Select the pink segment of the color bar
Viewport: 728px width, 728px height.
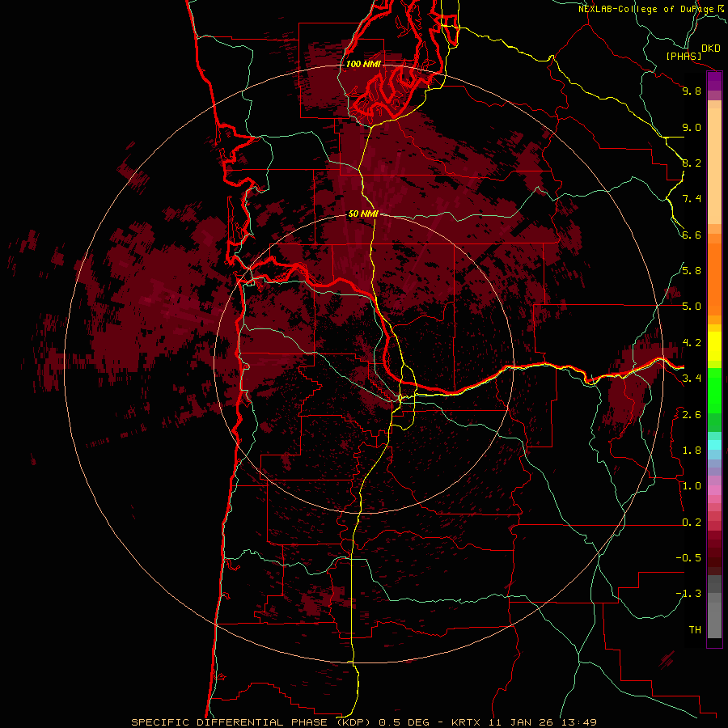click(x=714, y=490)
